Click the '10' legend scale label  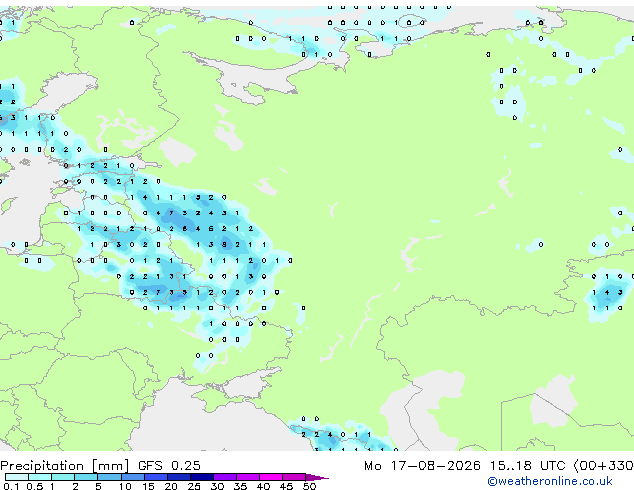125,486
